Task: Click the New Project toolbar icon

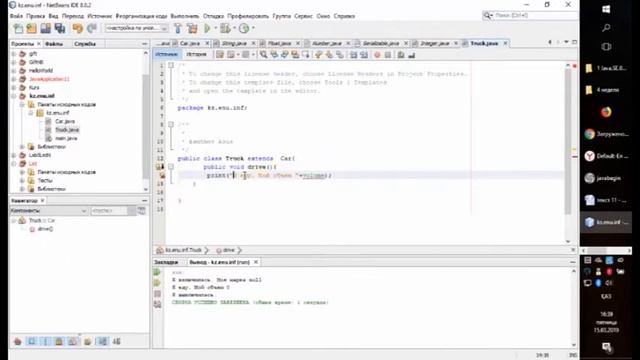Action: point(32,28)
